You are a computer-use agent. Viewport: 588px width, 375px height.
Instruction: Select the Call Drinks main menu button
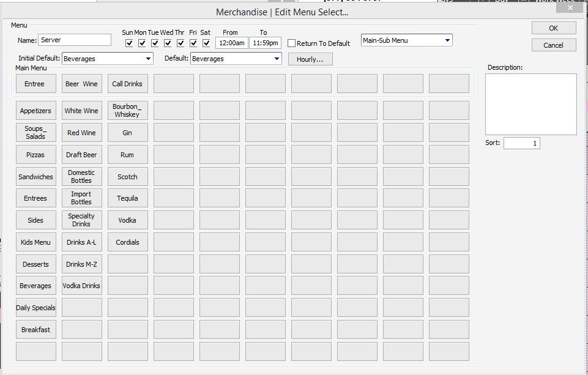pos(127,84)
